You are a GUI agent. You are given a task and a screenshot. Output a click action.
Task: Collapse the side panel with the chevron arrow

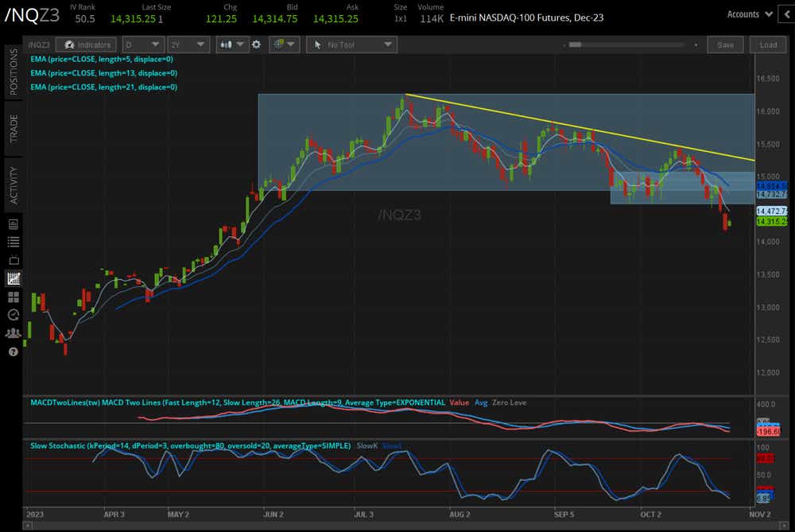pos(787,14)
